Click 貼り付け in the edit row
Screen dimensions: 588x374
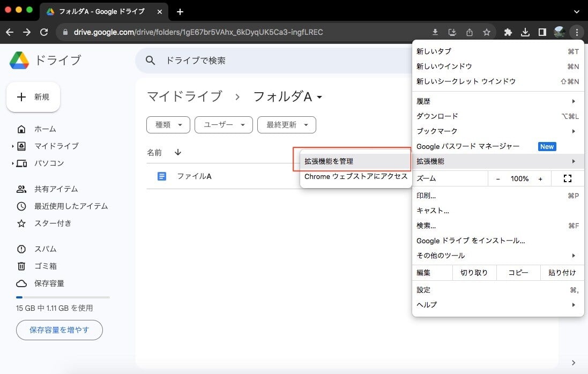[562, 272]
